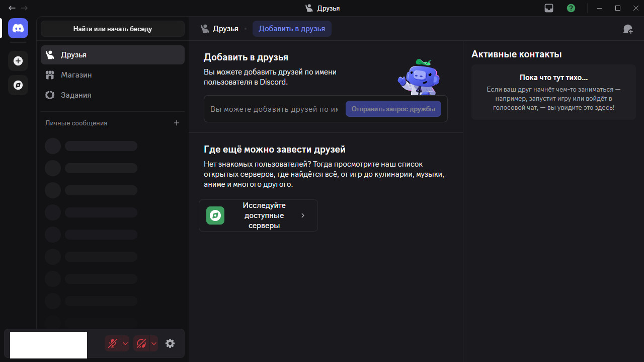Image resolution: width=644 pixels, height=362 pixels.
Task: Click the back navigation arrow
Action: [12, 8]
